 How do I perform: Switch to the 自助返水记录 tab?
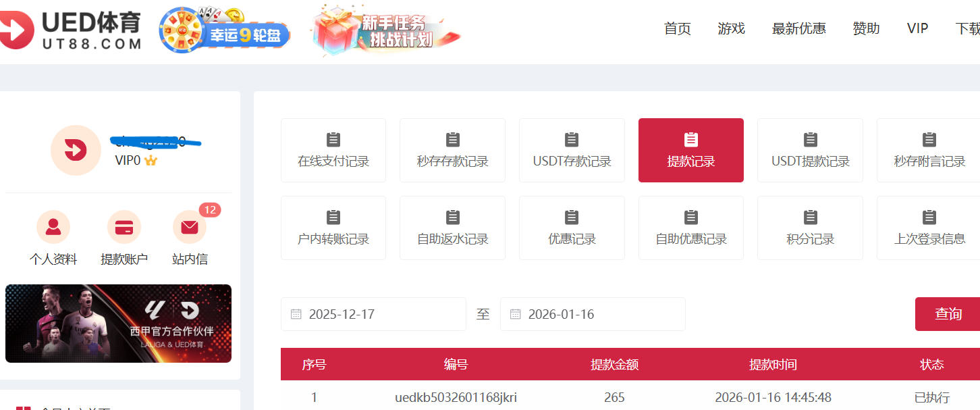click(x=452, y=228)
